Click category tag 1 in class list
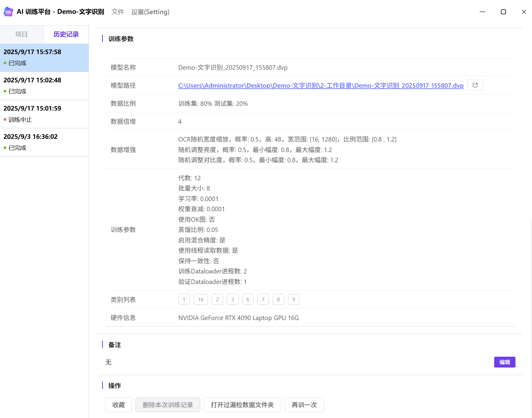This screenshot has height=418, width=532. pyautogui.click(x=184, y=300)
